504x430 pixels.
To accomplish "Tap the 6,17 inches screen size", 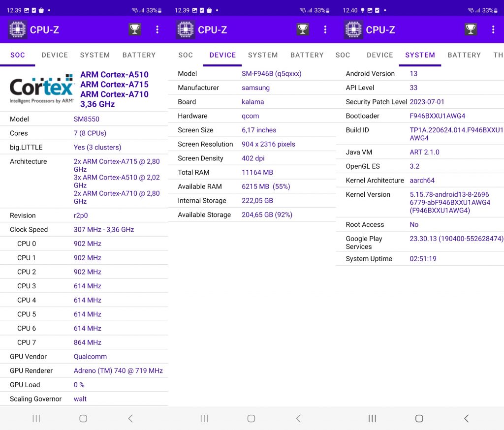I will pos(259,130).
